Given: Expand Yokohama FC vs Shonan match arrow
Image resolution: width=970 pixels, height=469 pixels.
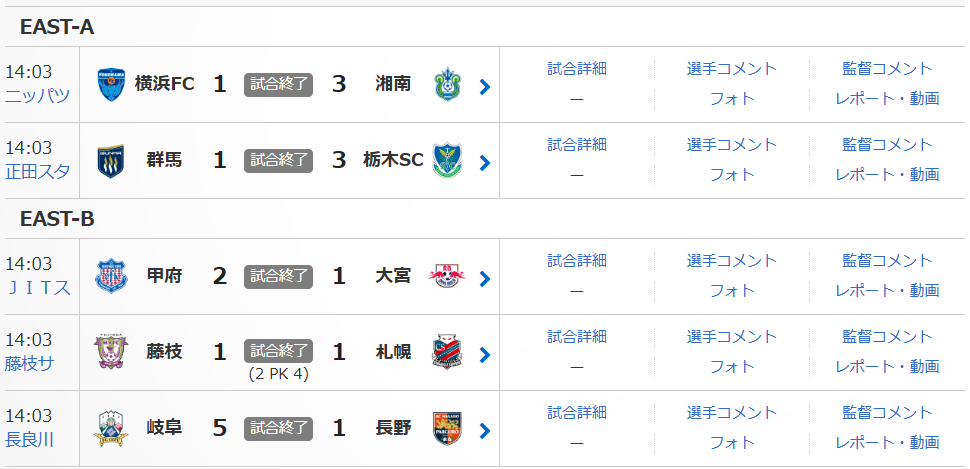Looking at the screenshot, I should pos(485,87).
